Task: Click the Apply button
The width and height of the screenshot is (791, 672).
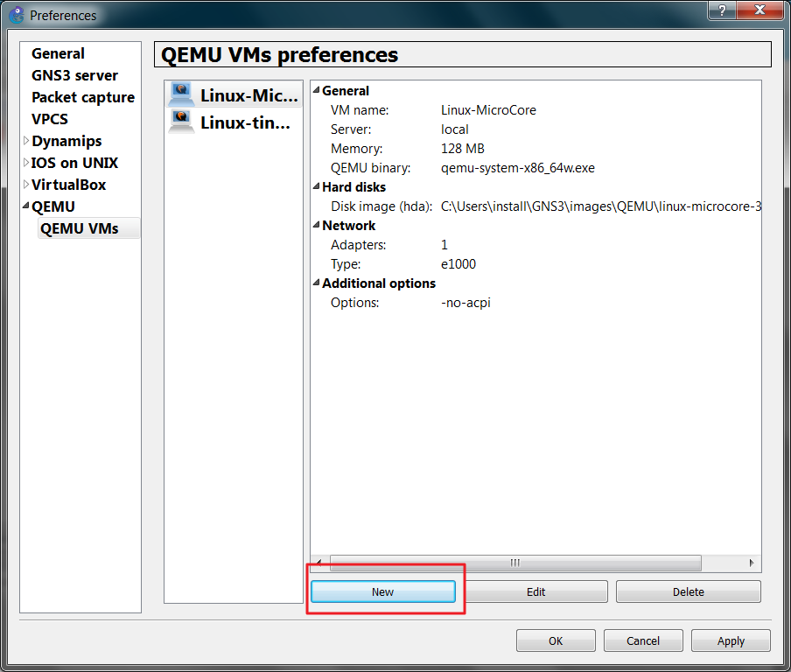Action: point(731,640)
